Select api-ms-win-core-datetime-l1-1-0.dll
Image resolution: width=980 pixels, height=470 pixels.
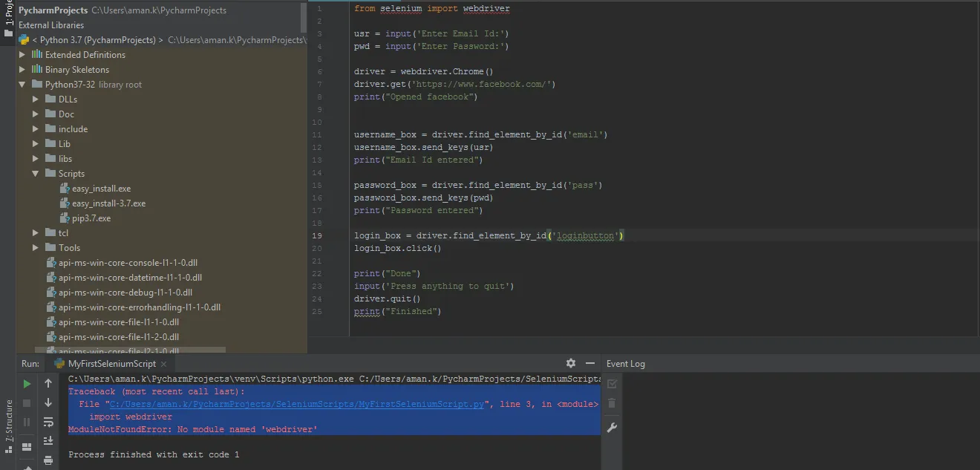point(130,278)
